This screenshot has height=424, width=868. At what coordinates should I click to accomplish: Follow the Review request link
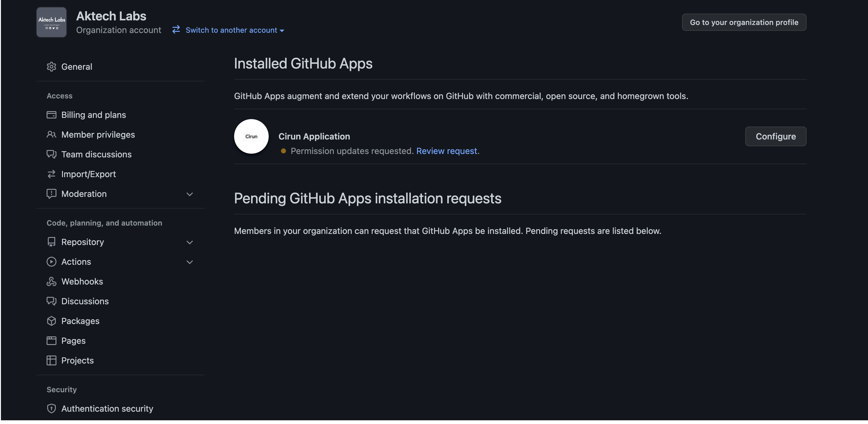(446, 151)
